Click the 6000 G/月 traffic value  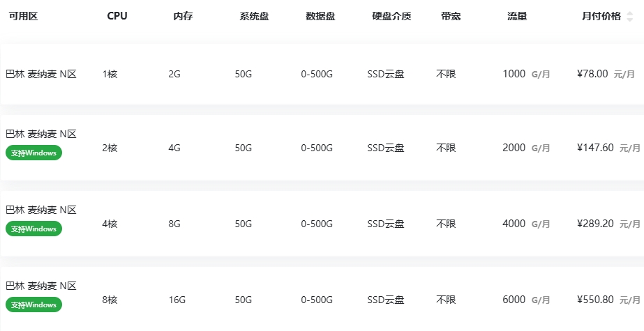526,300
